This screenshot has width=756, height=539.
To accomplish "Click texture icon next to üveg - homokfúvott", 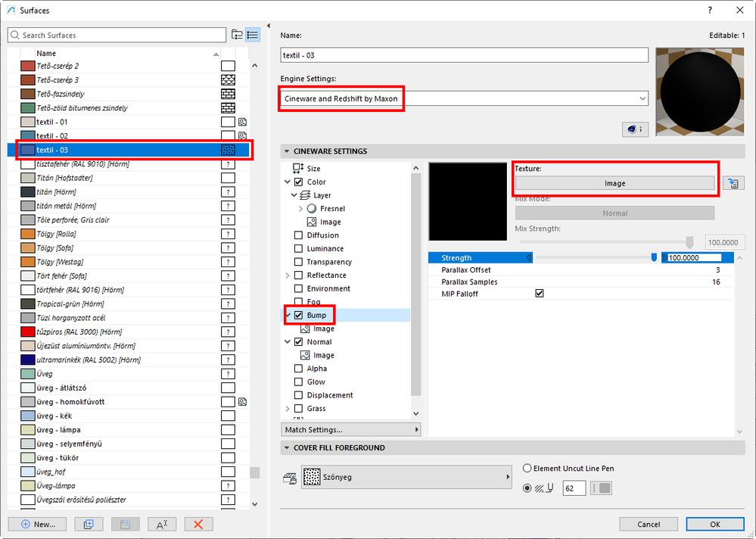I will coord(242,401).
